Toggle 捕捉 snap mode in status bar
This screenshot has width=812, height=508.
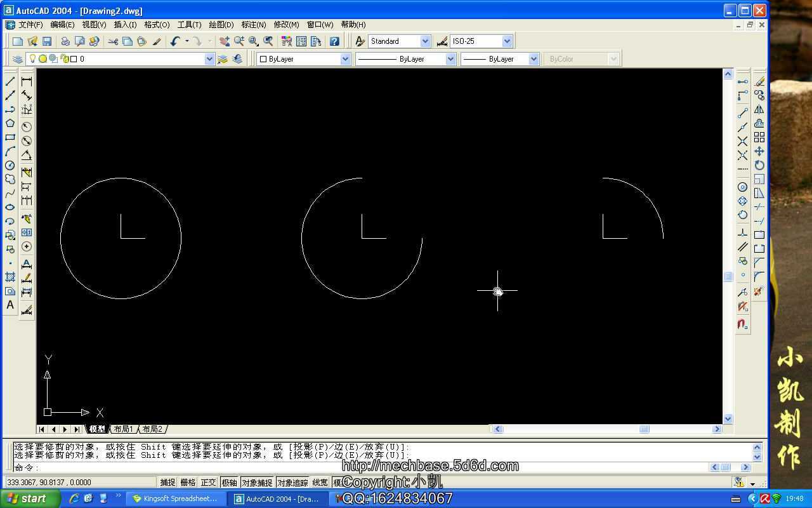click(x=167, y=483)
